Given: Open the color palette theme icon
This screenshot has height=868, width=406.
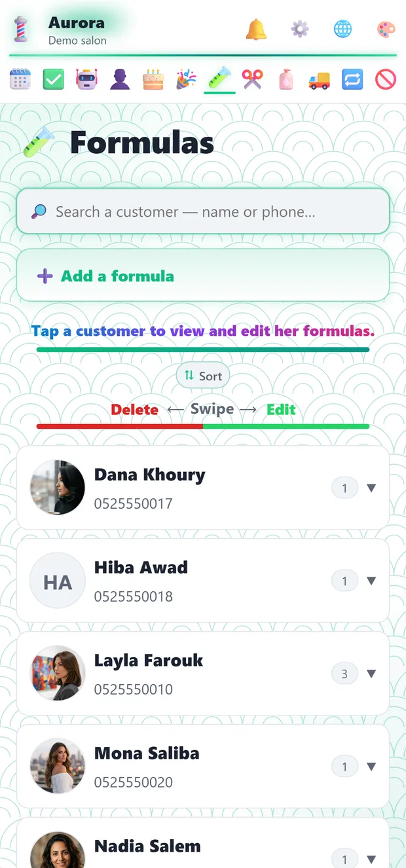Looking at the screenshot, I should point(386,29).
